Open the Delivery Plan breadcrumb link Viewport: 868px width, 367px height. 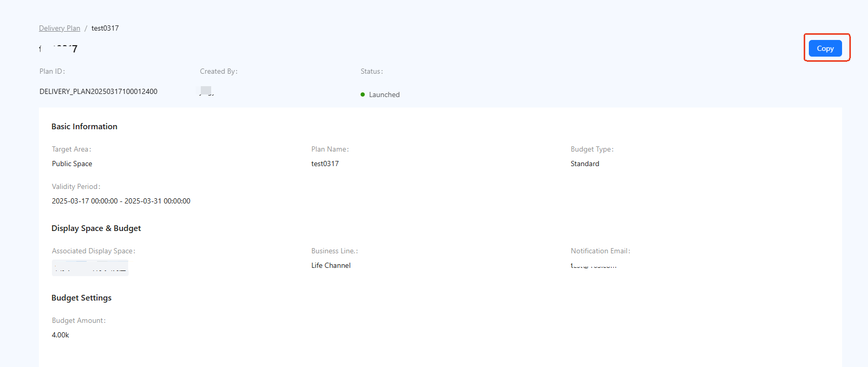coord(60,28)
